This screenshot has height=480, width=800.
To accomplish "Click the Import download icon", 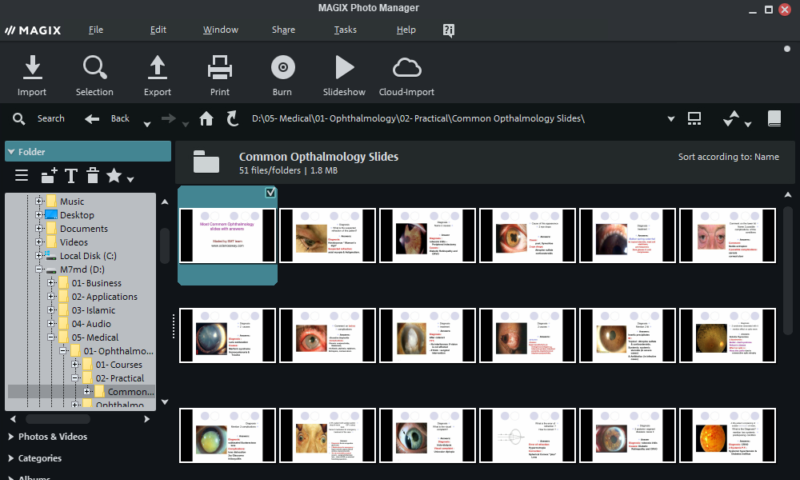I will (x=32, y=67).
